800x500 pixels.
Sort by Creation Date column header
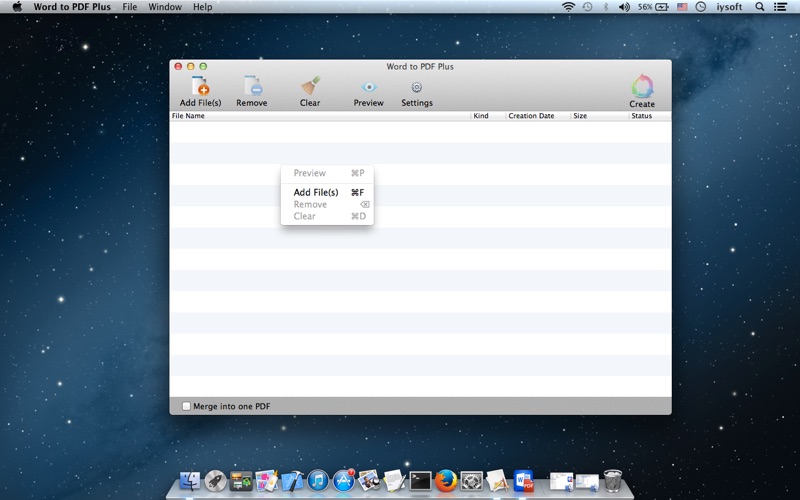click(538, 116)
